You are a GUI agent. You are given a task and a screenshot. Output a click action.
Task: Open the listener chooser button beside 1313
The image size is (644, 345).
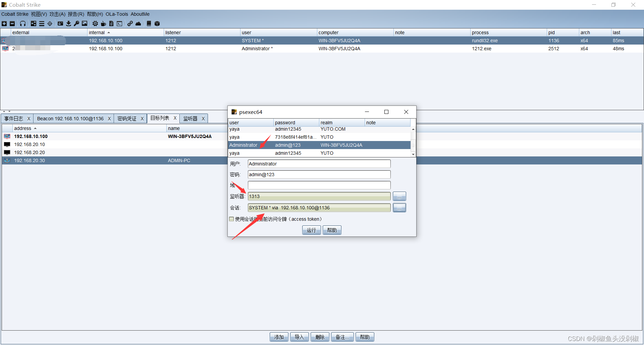point(399,196)
